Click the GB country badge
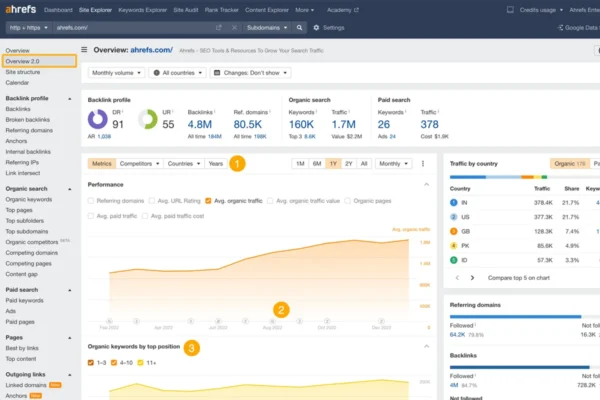The height and width of the screenshot is (400, 600). [x=453, y=231]
